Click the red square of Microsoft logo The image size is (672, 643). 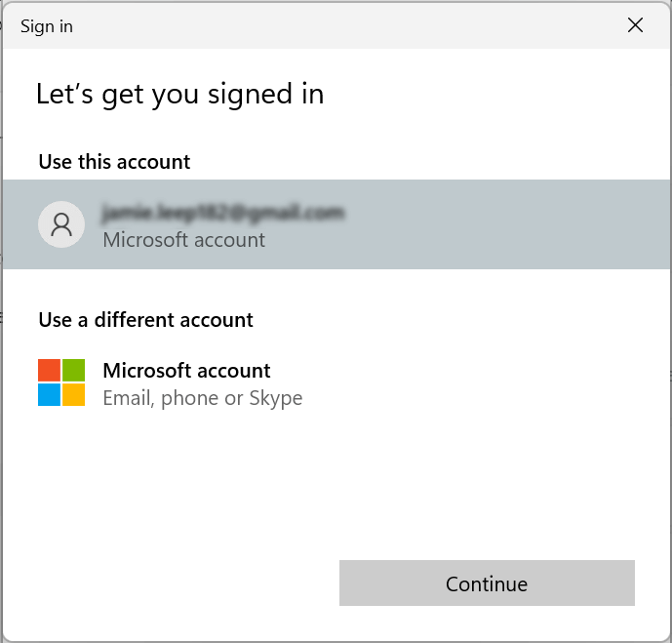tap(49, 370)
